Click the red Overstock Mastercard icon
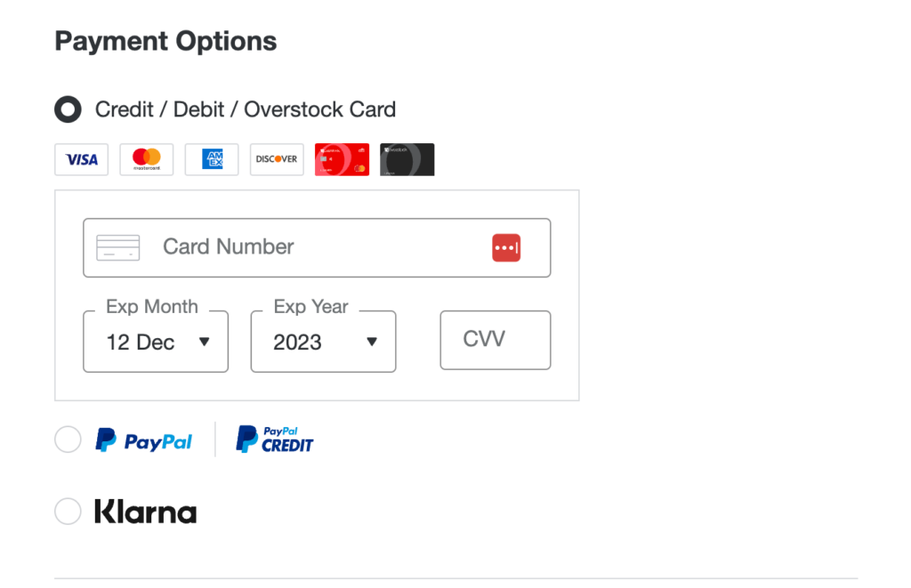The width and height of the screenshot is (911, 588). [x=342, y=159]
